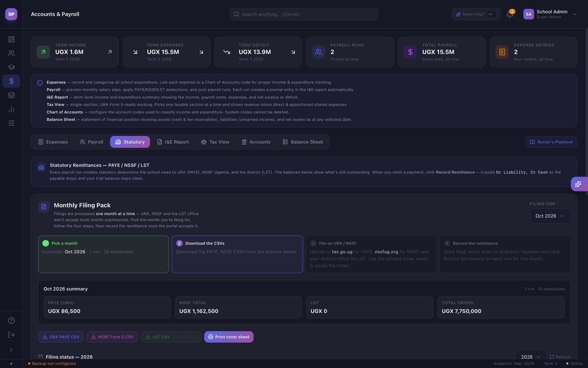This screenshot has width=588, height=368.
Task: Open the Bursar's Playbook link
Action: point(551,142)
